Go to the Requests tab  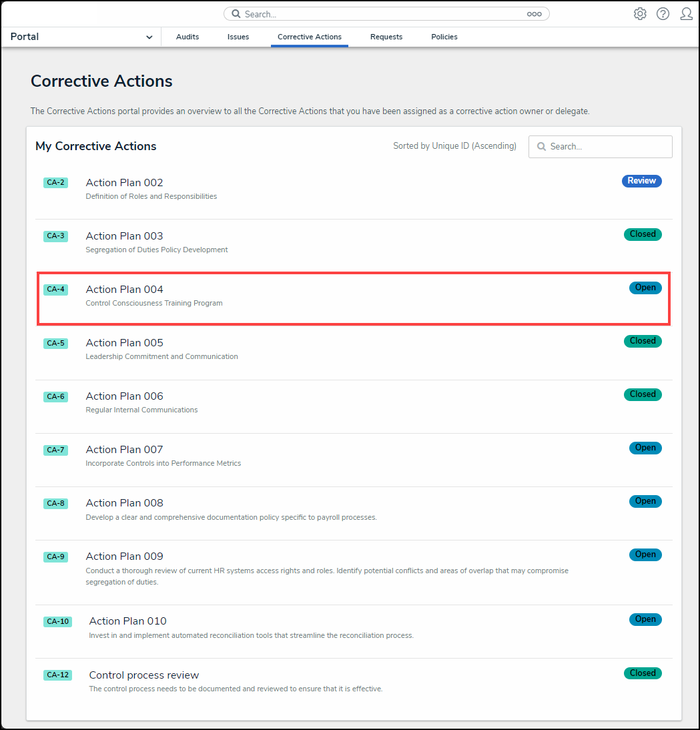[386, 37]
